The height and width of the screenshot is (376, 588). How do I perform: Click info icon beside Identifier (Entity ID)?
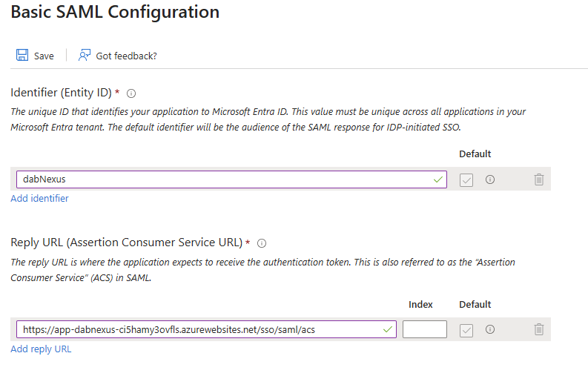pyautogui.click(x=131, y=93)
